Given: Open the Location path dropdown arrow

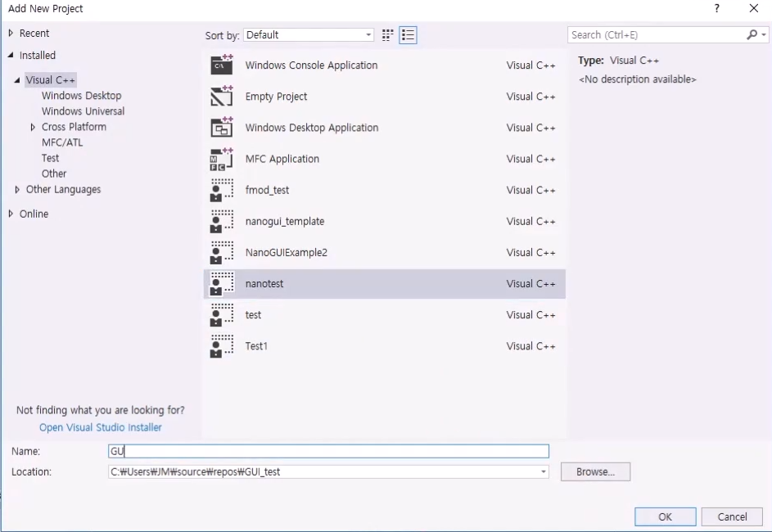Looking at the screenshot, I should click(543, 471).
